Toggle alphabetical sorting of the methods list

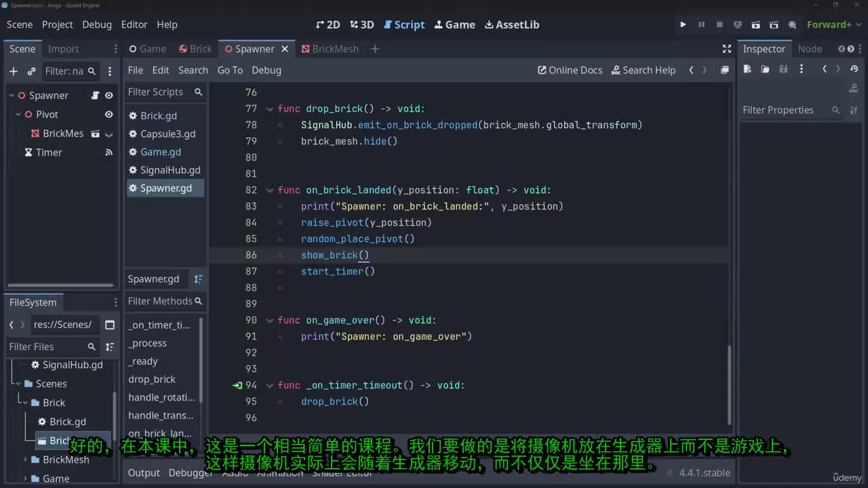tap(198, 279)
